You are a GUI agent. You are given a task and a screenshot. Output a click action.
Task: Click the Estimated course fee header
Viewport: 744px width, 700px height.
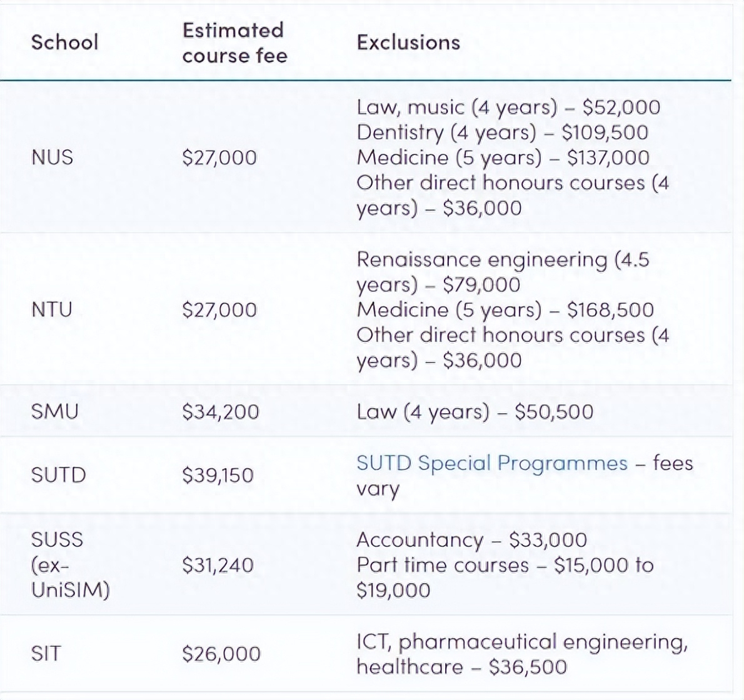234,42
